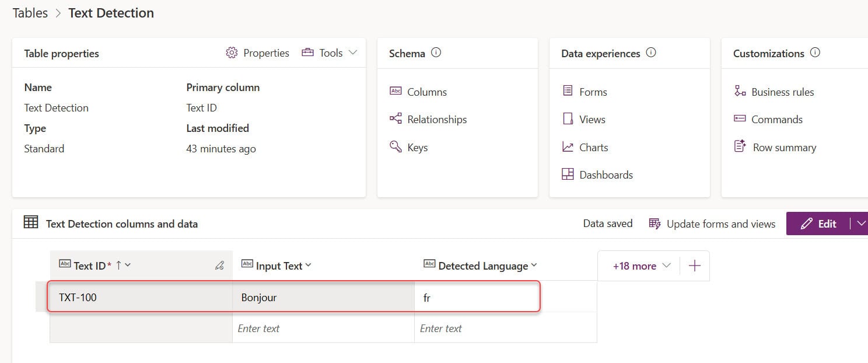
Task: Open the Columns link
Action: click(x=427, y=92)
